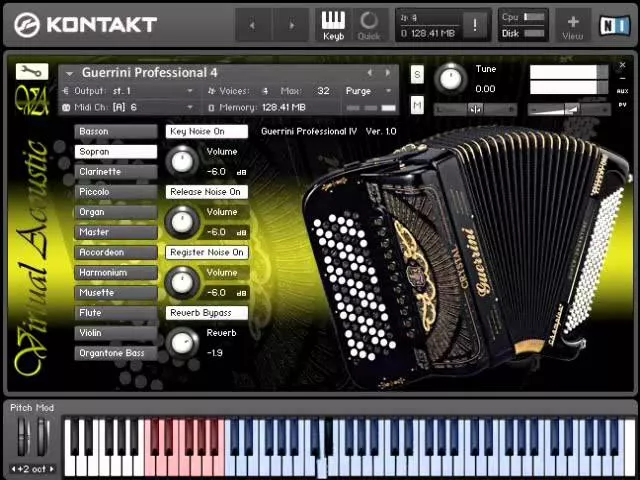Screen dimensions: 640x480
Task: Click the View plus icon
Action: tap(573, 25)
